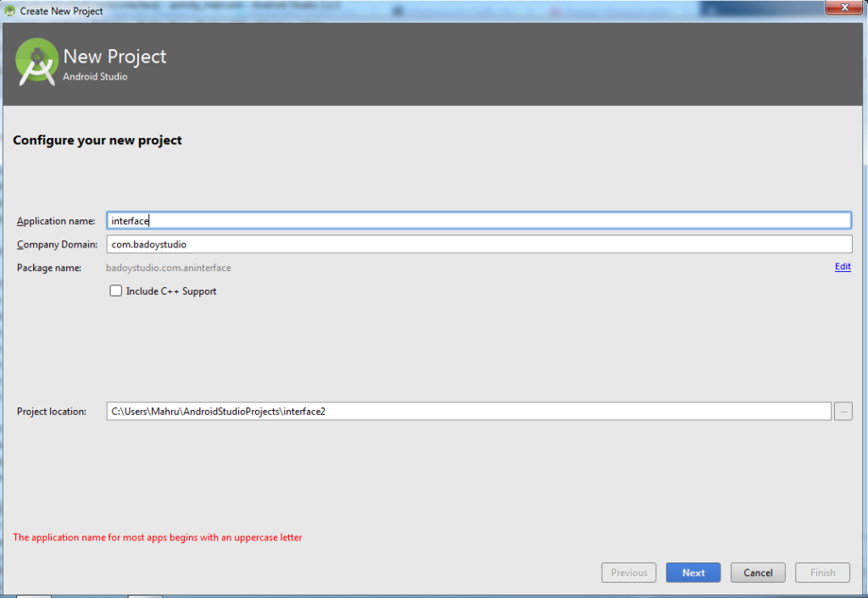This screenshot has height=598, width=868.
Task: Click the Finish button
Action: 822,573
